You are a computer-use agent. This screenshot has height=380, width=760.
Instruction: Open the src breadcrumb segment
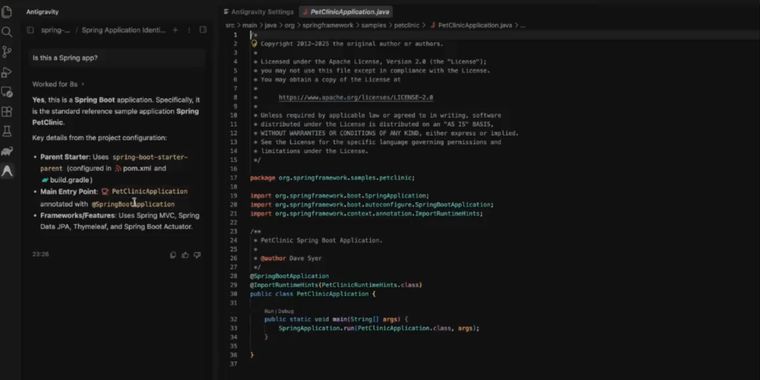(230, 25)
